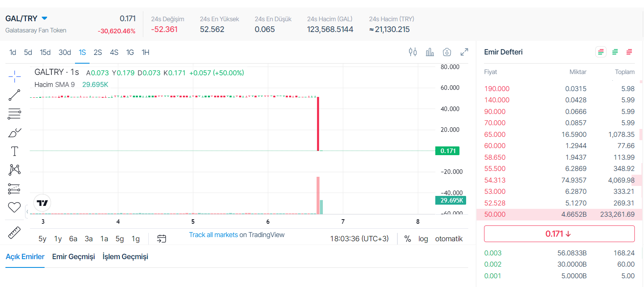Screen dimensions: 644x287
Task: Select the 1d interval
Action: coord(13,52)
